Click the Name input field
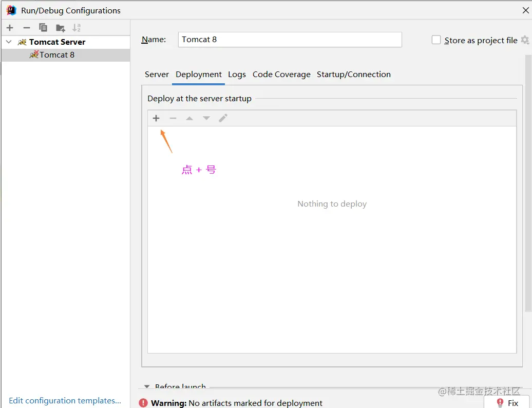Viewport: 532px width, 408px height. point(290,40)
